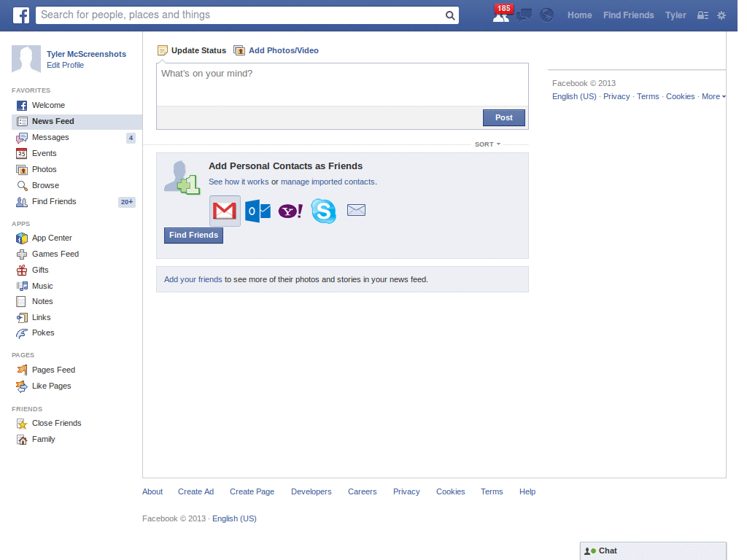Click the Family house icon
Image resolution: width=747 pixels, height=560 pixels.
click(22, 440)
